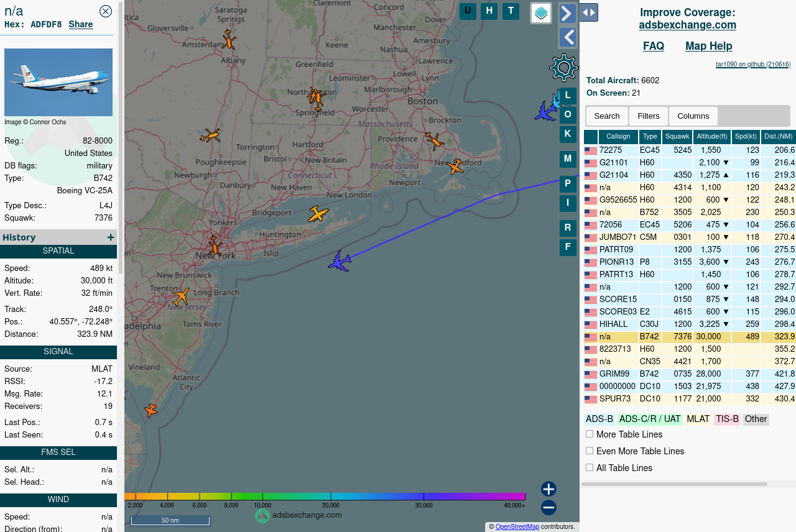796x532 pixels.
Task: Zoom out the map with minus button
Action: (x=548, y=508)
